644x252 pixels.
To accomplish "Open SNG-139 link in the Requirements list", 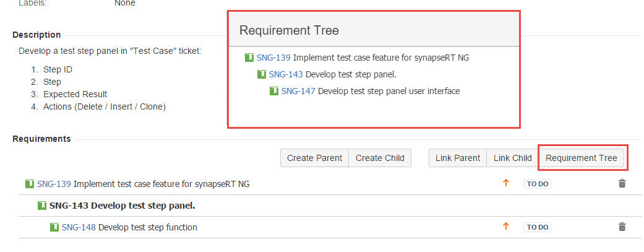I will (54, 184).
